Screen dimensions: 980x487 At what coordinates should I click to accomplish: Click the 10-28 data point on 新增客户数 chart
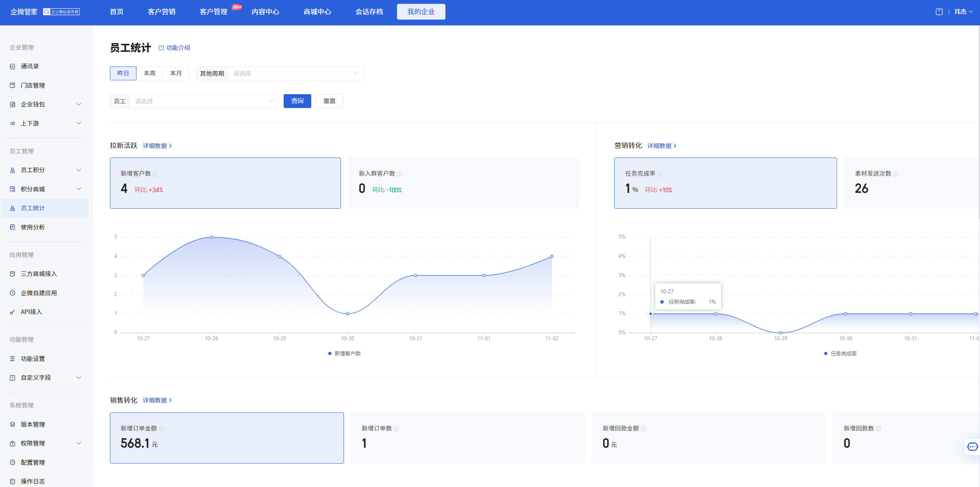pyautogui.click(x=211, y=237)
